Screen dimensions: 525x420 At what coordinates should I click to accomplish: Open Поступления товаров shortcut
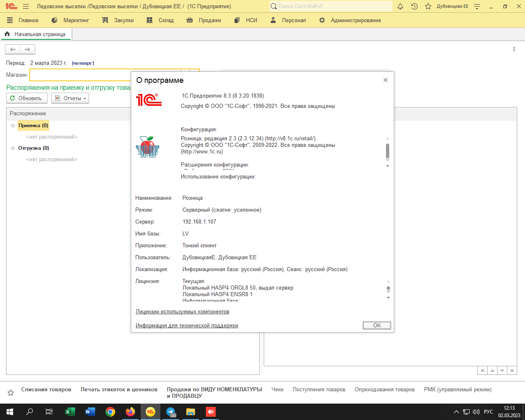click(x=319, y=390)
